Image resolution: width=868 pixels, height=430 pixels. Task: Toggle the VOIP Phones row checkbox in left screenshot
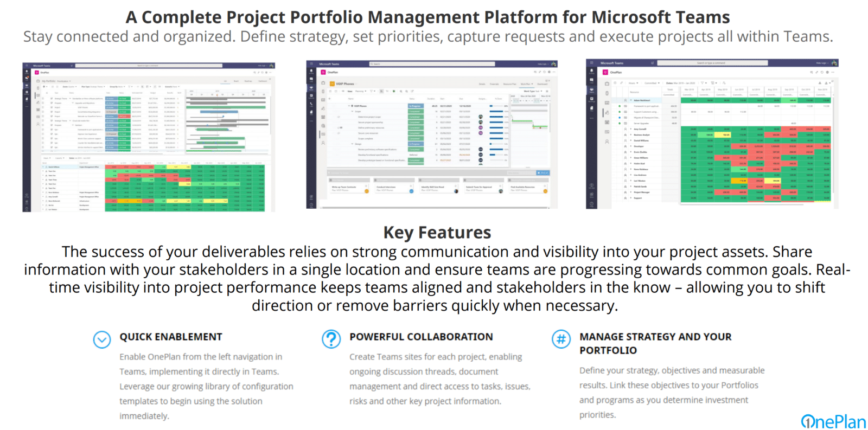(x=52, y=107)
